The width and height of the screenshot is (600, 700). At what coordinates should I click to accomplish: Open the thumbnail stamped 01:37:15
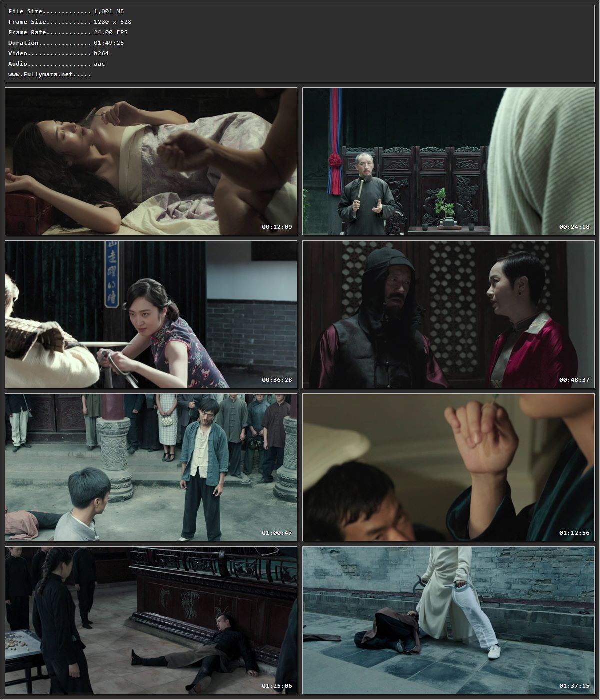[x=448, y=620]
